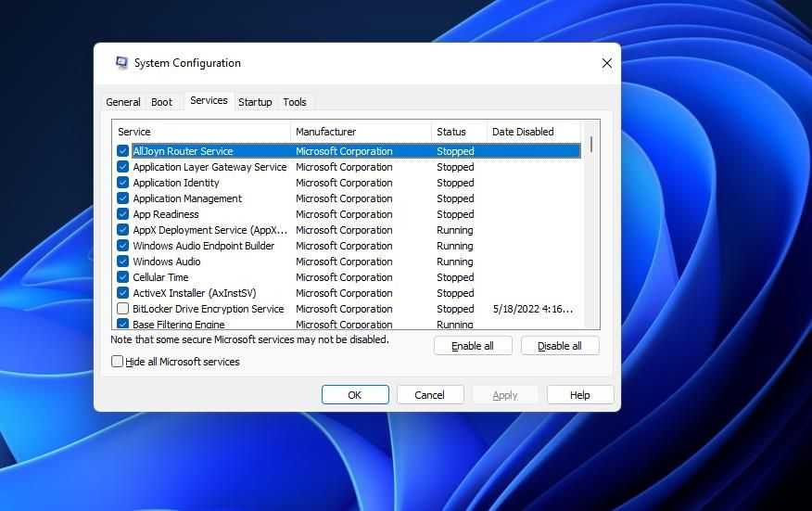Open the Boot tab
Image resolution: width=812 pixels, height=511 pixels.
pyautogui.click(x=161, y=102)
